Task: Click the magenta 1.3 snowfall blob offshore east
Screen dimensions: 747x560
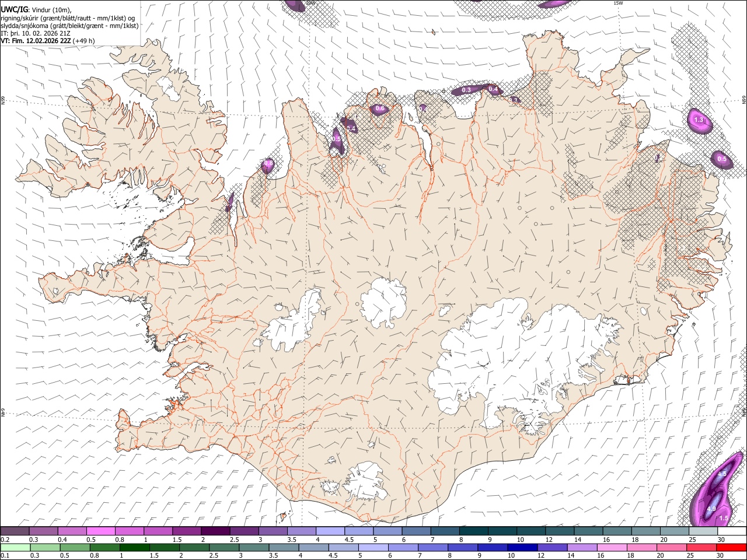Action: pyautogui.click(x=699, y=121)
